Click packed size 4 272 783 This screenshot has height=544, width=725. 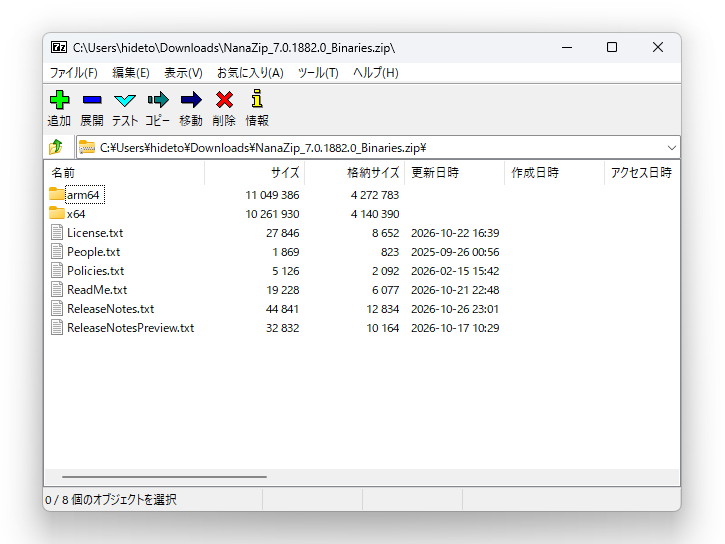tap(375, 195)
